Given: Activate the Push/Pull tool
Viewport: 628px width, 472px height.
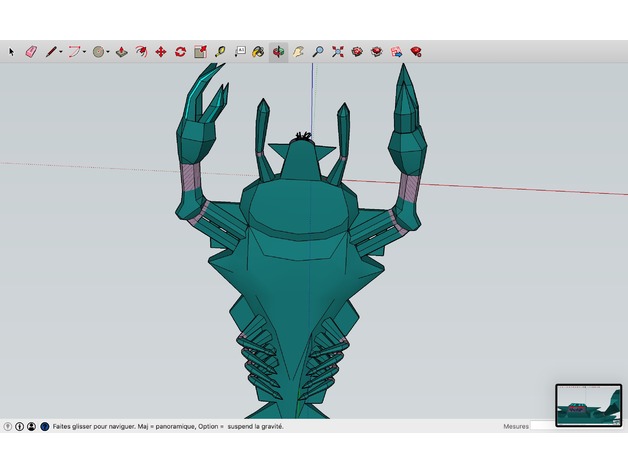Looking at the screenshot, I should click(x=121, y=51).
